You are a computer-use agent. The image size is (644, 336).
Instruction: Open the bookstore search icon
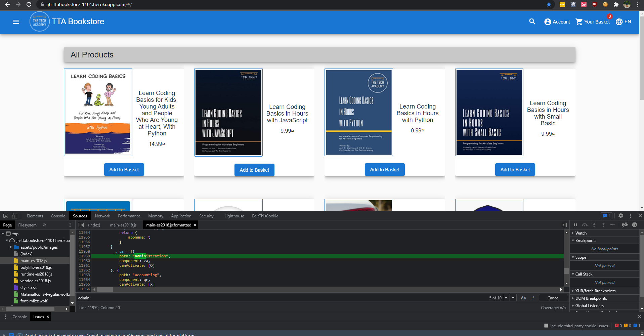(532, 22)
